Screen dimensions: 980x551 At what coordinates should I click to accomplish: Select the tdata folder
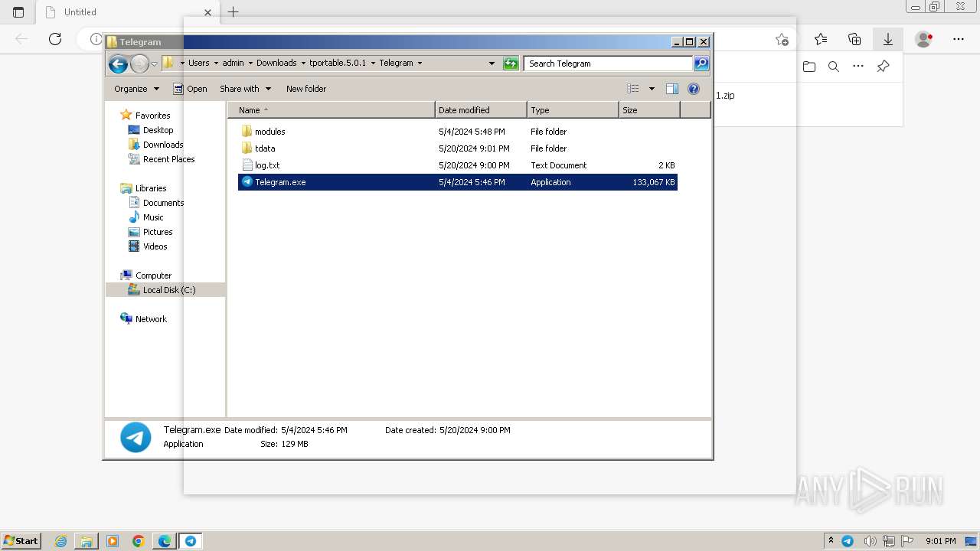pos(458,148)
